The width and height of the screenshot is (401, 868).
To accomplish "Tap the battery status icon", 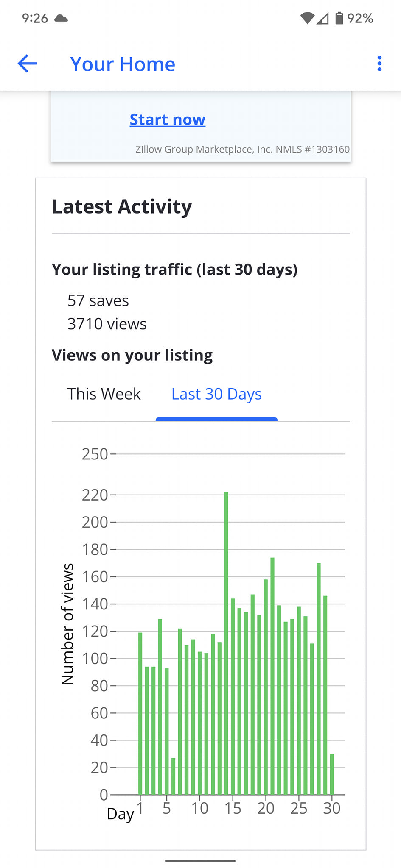I will click(339, 18).
